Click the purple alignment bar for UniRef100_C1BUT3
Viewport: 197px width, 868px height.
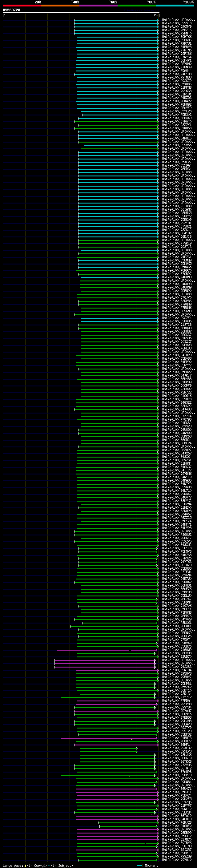click(109, 738)
